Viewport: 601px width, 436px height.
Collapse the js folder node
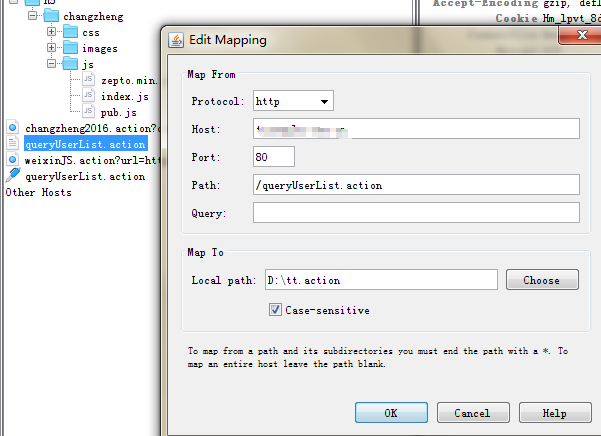pyautogui.click(x=52, y=64)
